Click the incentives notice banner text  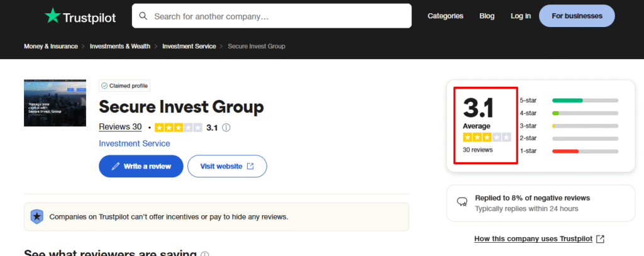(x=169, y=216)
